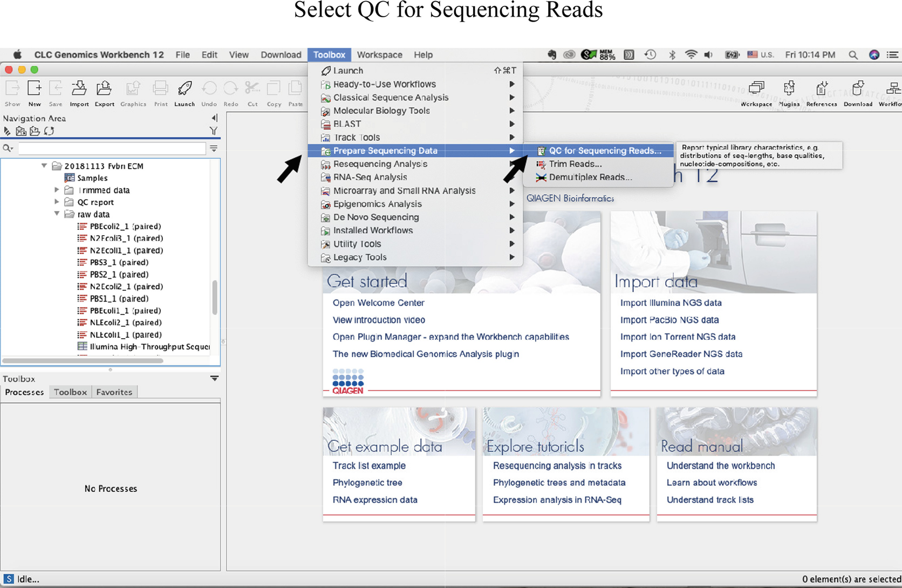The height and width of the screenshot is (588, 902).
Task: Click the Navigation Area search input field
Action: pos(112,148)
